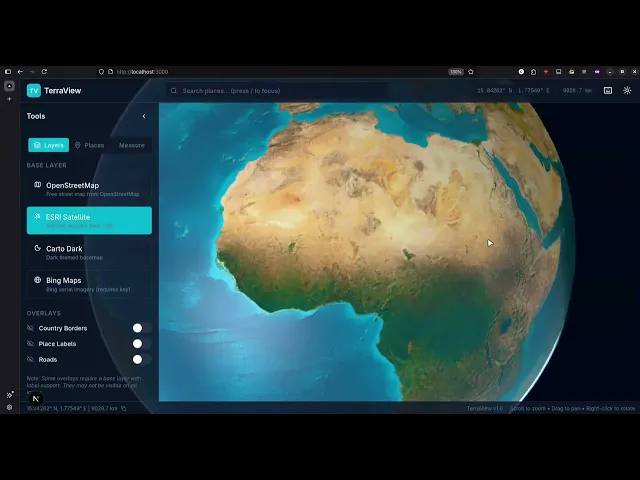The image size is (640, 480).
Task: Click the Tools panel heading
Action: 36,116
